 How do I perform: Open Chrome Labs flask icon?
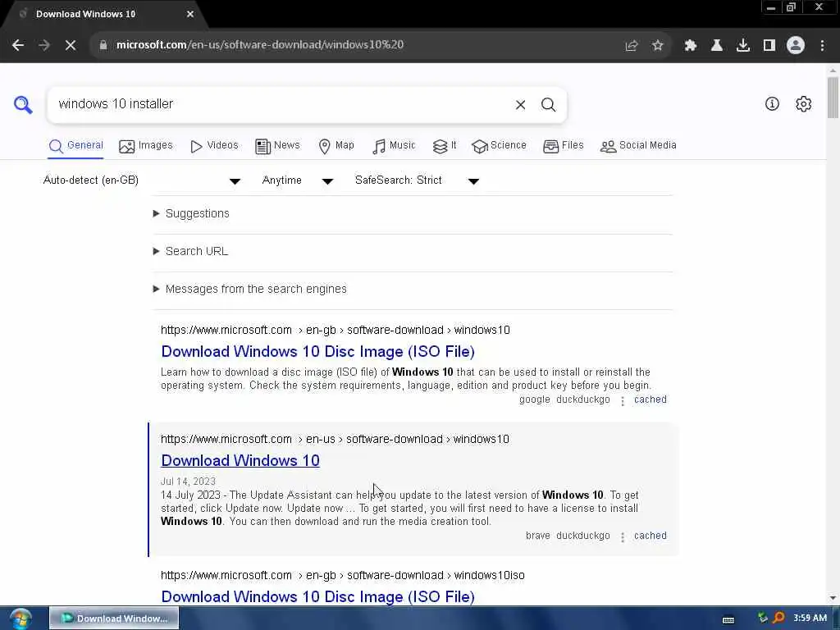(717, 46)
